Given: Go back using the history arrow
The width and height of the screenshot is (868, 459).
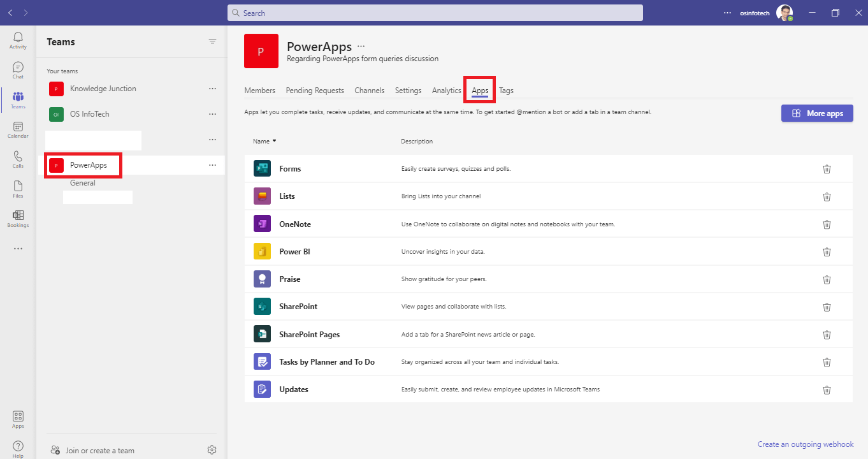Looking at the screenshot, I should 10,13.
